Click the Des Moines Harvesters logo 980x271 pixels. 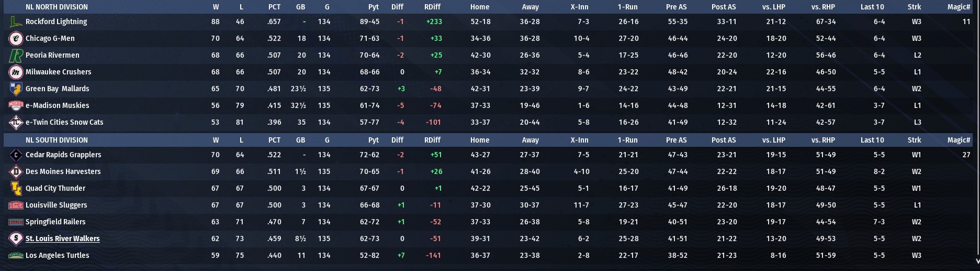(16, 172)
